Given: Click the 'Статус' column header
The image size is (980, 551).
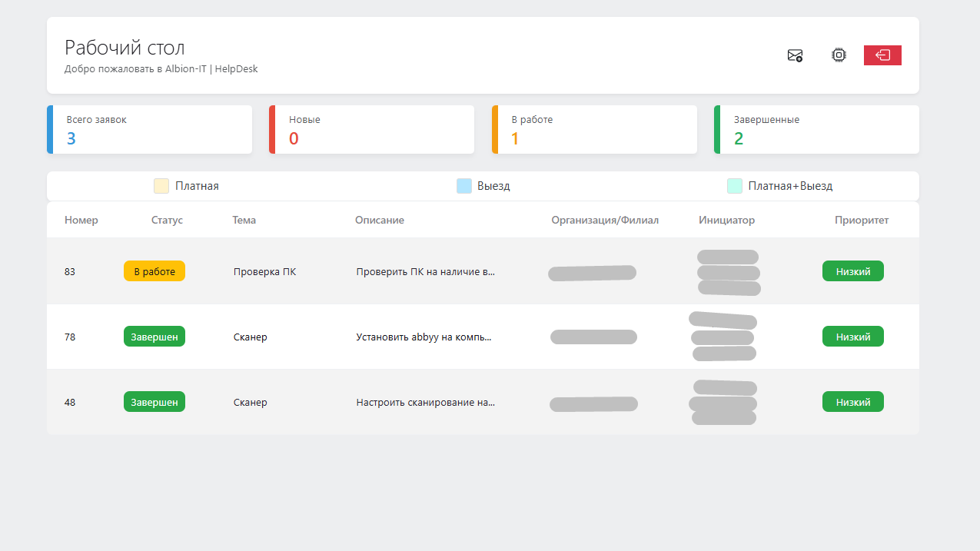Looking at the screenshot, I should pyautogui.click(x=167, y=221).
